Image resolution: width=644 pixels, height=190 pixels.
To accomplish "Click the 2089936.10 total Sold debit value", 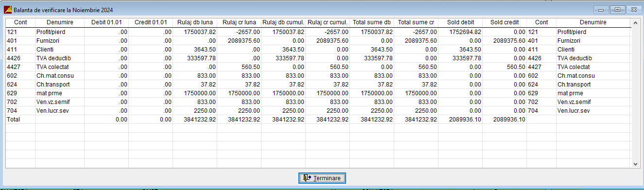I will pyautogui.click(x=465, y=120).
